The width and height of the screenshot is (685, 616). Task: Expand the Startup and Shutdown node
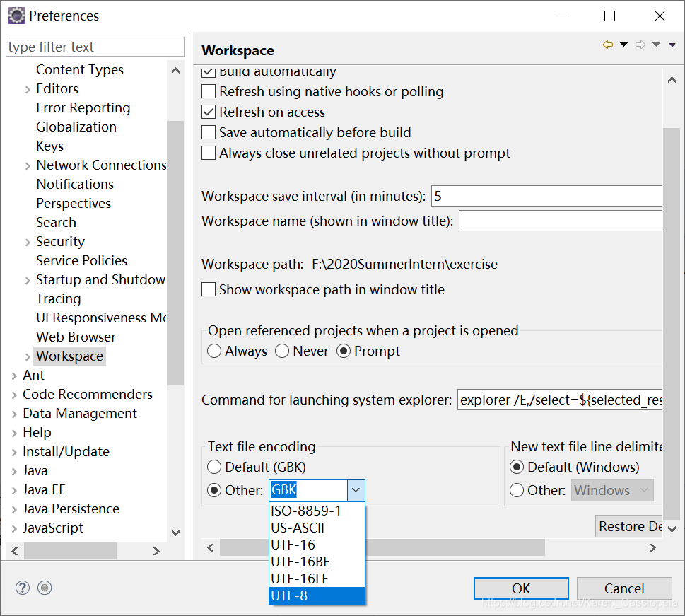click(28, 280)
